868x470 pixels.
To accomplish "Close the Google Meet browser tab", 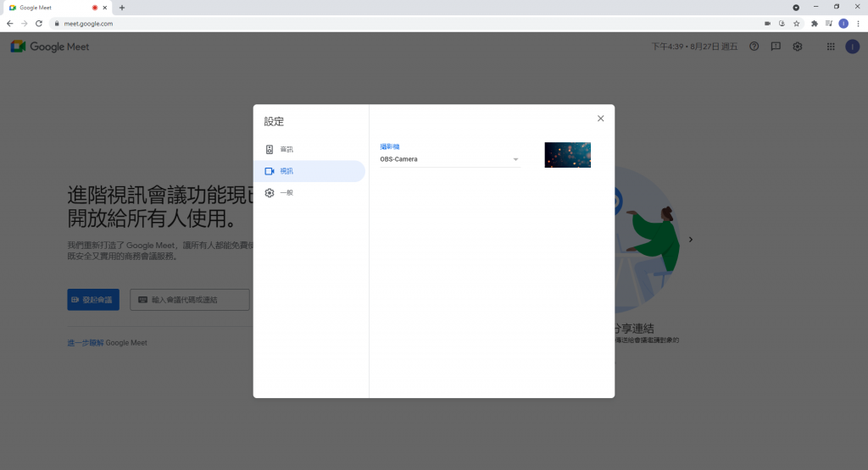I will point(104,8).
